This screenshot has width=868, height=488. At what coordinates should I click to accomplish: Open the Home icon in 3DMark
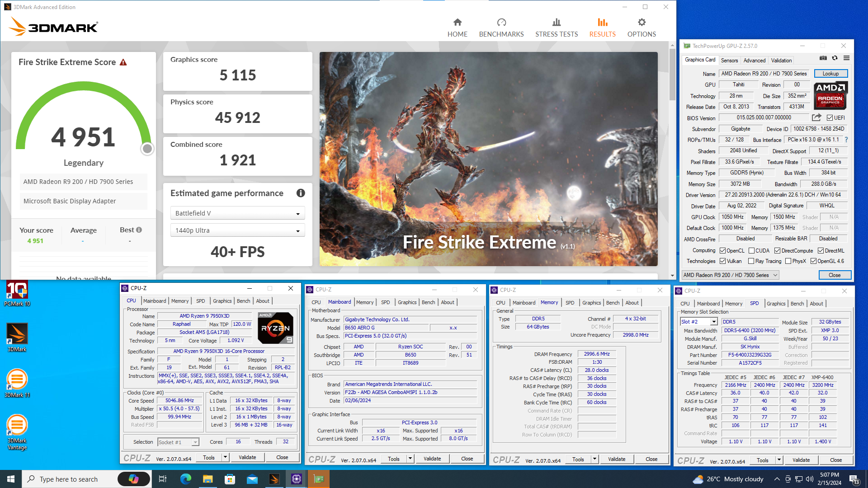pyautogui.click(x=458, y=22)
